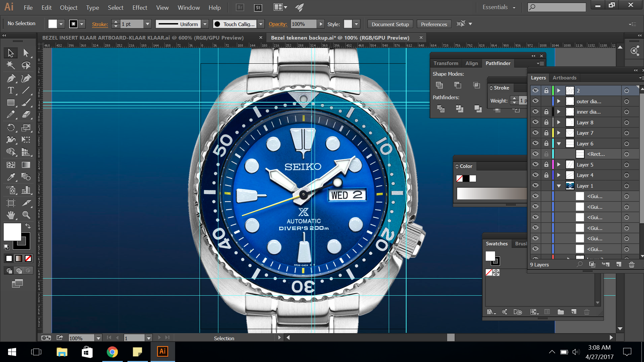Switch to BEZEL INSERT KLAAR document tab

pos(143,38)
